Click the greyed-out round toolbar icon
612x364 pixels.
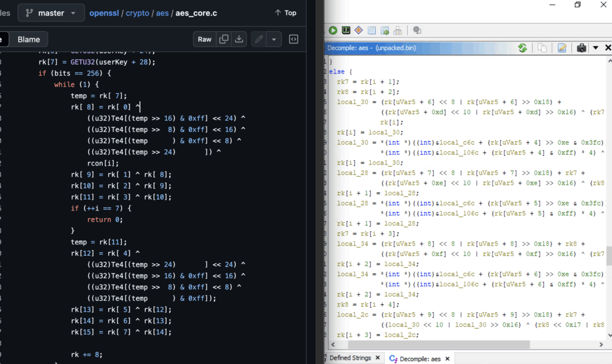point(417,30)
